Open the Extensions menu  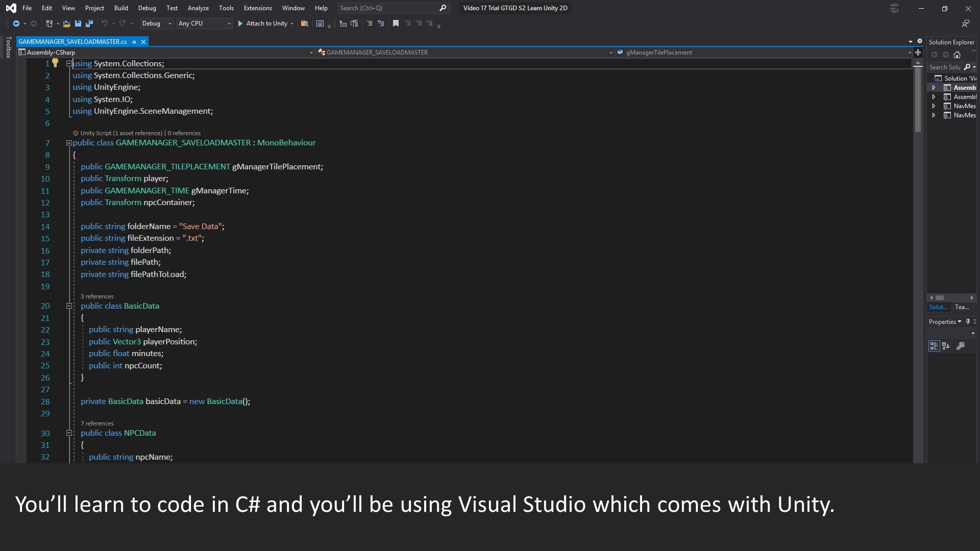coord(258,8)
